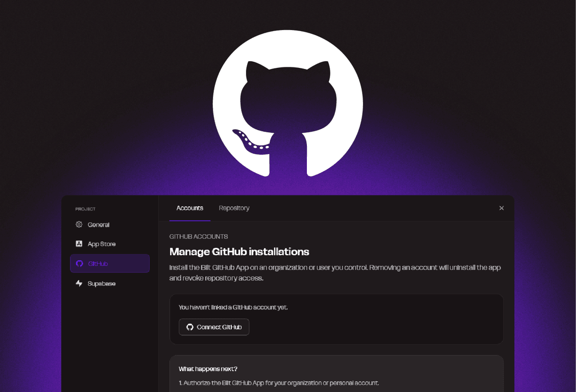Screen dimensions: 576x392
Task: Open Supabase settings in the sidebar
Action: click(x=110, y=283)
